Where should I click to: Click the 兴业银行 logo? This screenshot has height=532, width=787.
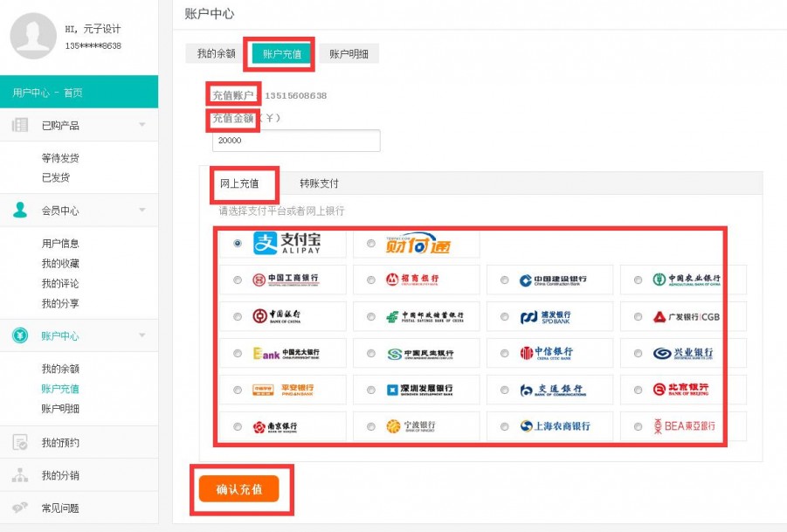coord(682,353)
